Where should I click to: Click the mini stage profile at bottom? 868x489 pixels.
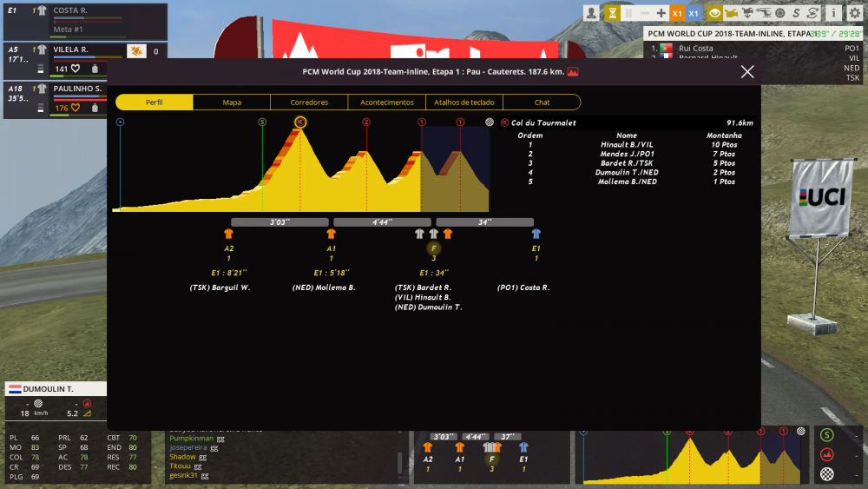(692, 458)
